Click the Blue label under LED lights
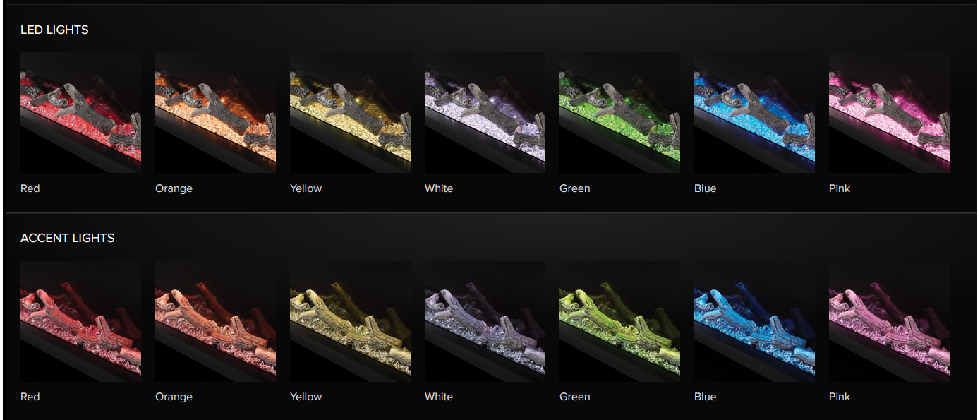The width and height of the screenshot is (980, 420). click(705, 188)
